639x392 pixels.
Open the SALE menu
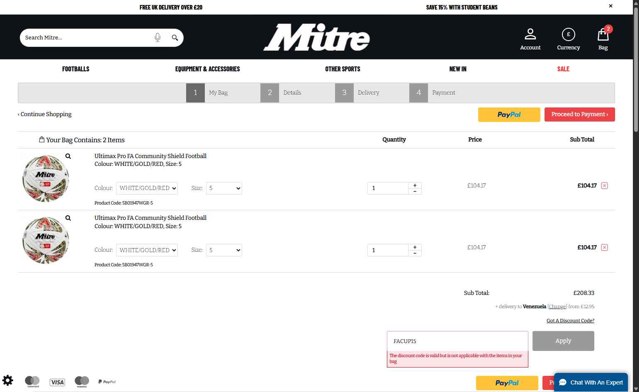[563, 69]
